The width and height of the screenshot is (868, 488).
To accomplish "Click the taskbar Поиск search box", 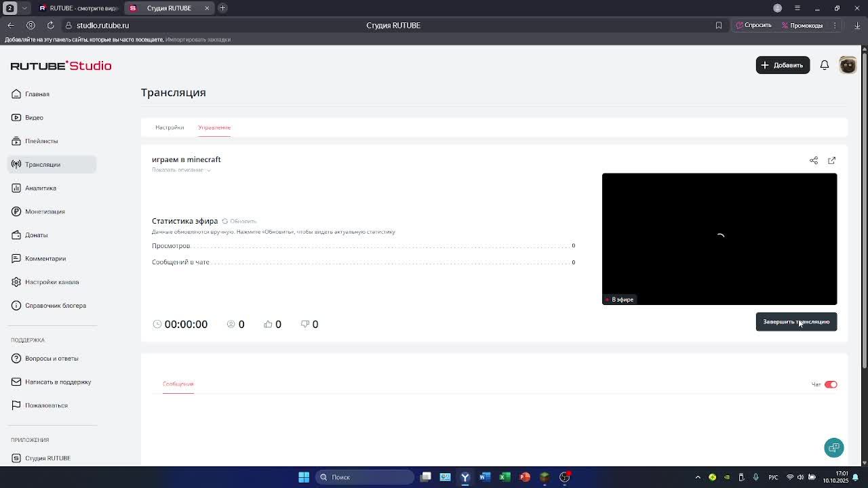I will click(365, 477).
